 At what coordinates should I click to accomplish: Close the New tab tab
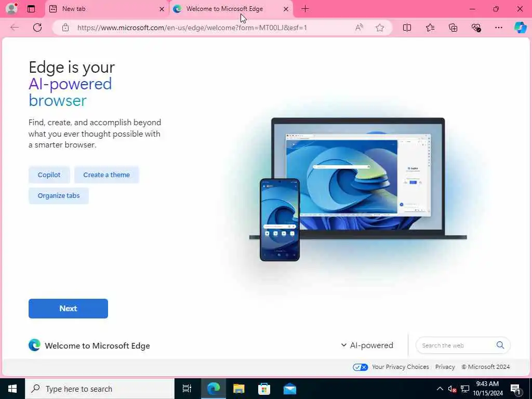click(x=162, y=9)
